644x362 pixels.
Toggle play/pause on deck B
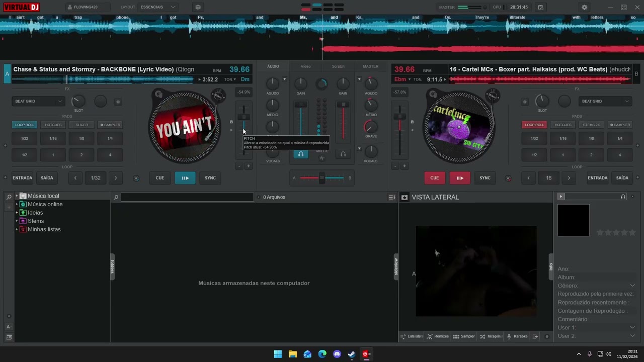[x=460, y=178]
